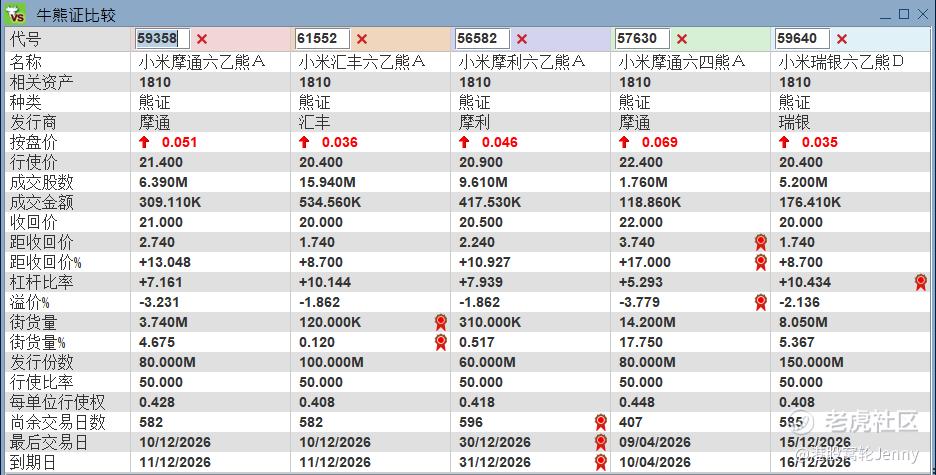Click the issuer 汇丰 cell
The width and height of the screenshot is (936, 475).
point(315,122)
